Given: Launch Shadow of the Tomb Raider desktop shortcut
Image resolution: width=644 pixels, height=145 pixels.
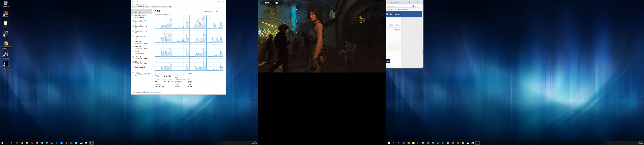Looking at the screenshot, I should click(6, 65).
